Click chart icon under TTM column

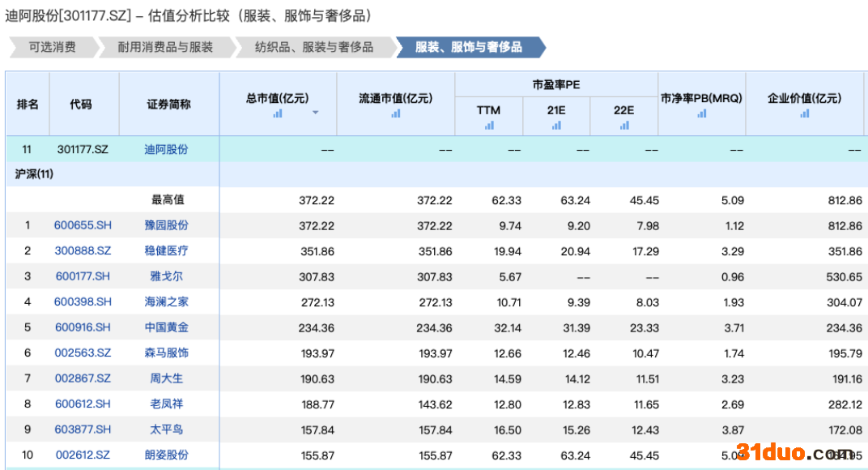coord(489,125)
